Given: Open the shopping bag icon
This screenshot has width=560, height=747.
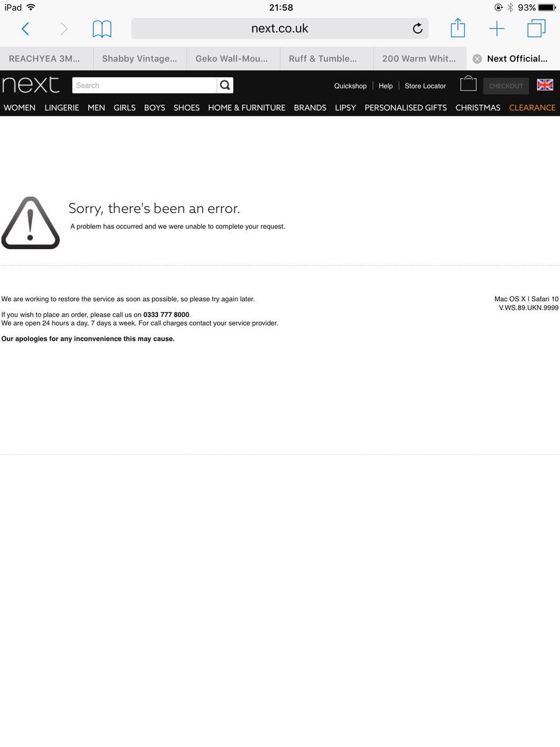Looking at the screenshot, I should (x=468, y=84).
